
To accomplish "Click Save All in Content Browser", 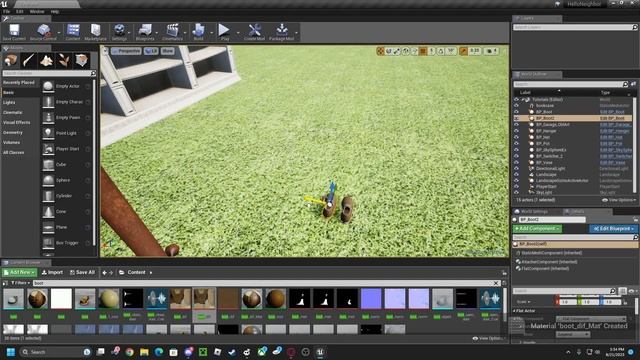I will click(x=82, y=272).
